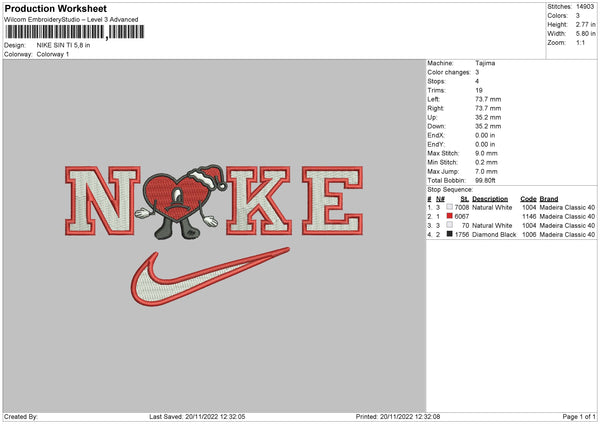Click the embroidered Nike swoosh in the preview
Screen dimensions: 600x424
(210, 277)
